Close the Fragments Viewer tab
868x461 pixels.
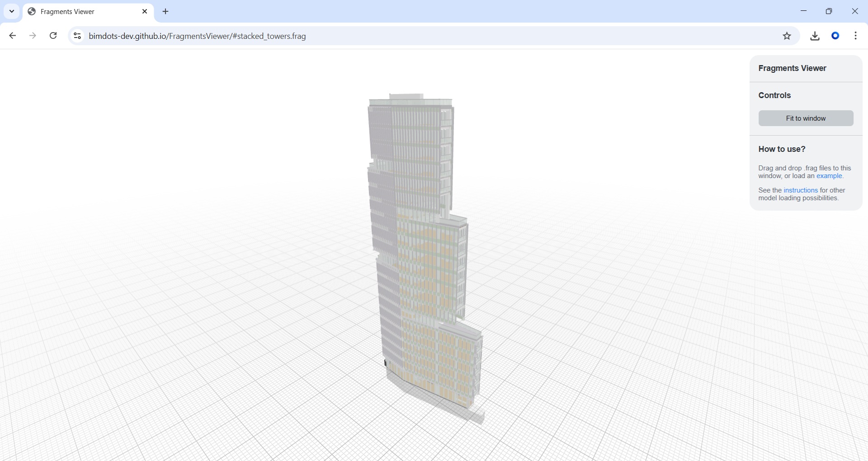click(x=145, y=12)
